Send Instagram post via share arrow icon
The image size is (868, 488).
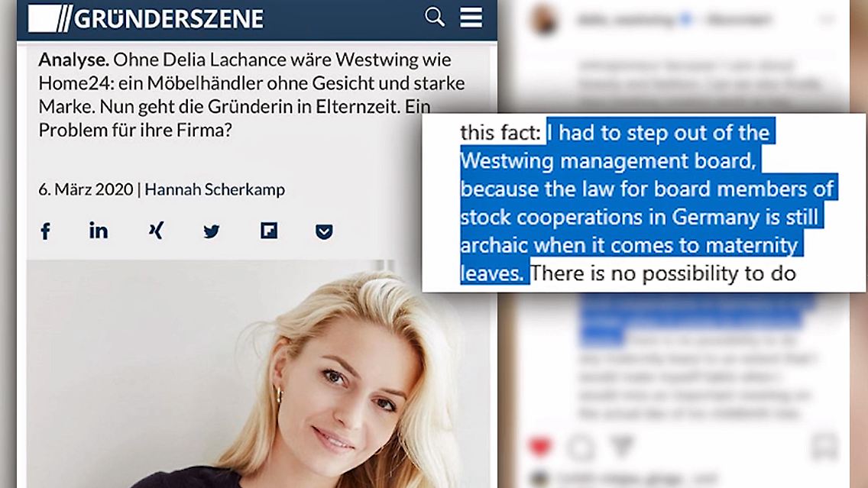click(x=623, y=446)
